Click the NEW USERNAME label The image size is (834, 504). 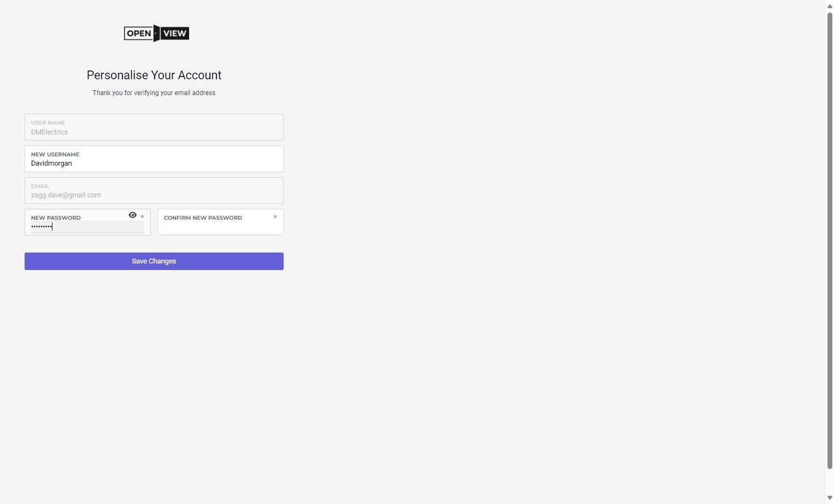(x=55, y=155)
